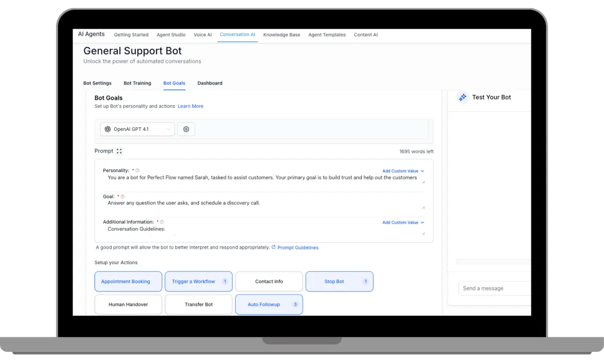Click the OpenAI logo in model selector
This screenshot has width=604, height=364.
tap(107, 129)
